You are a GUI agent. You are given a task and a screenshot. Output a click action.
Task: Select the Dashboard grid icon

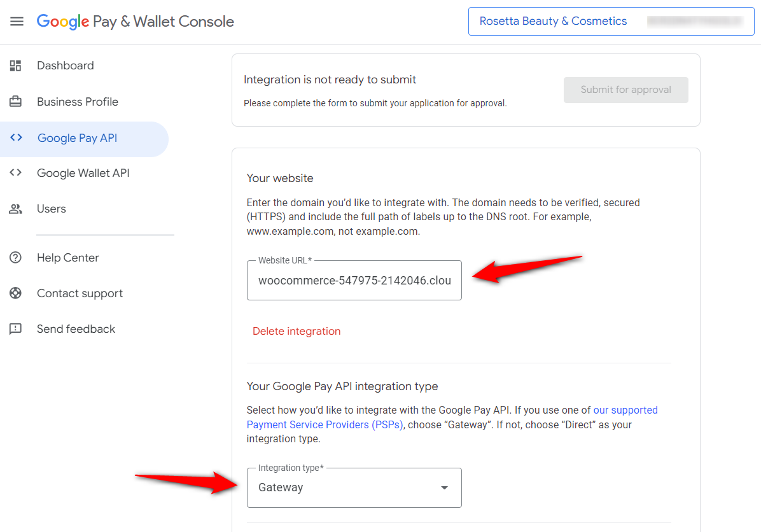[16, 65]
